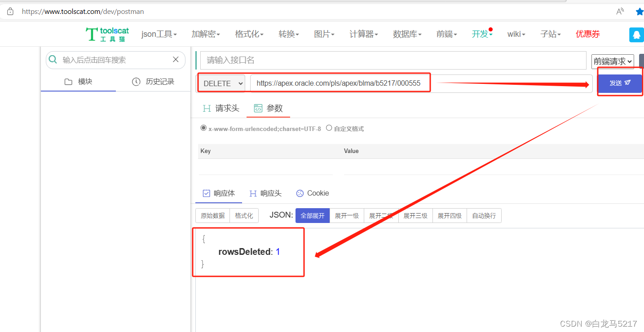Click the 全部展开 button
The image size is (644, 332).
(x=313, y=216)
